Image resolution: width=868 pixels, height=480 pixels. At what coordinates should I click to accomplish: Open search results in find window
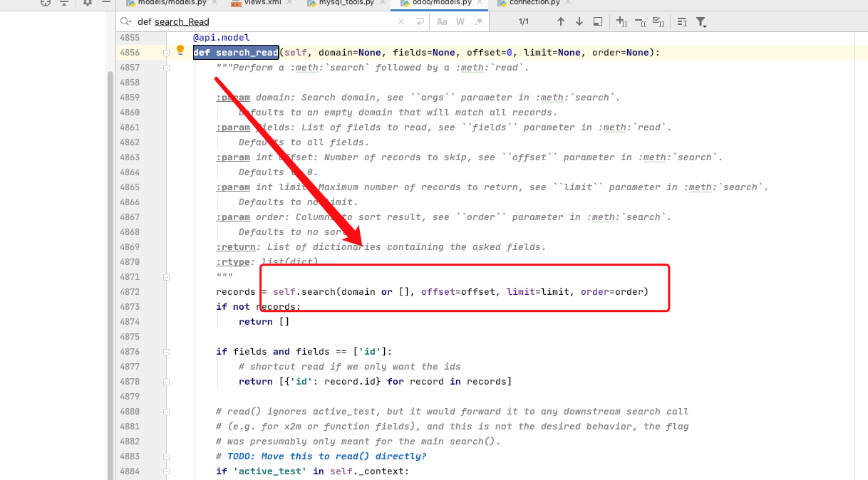[597, 22]
